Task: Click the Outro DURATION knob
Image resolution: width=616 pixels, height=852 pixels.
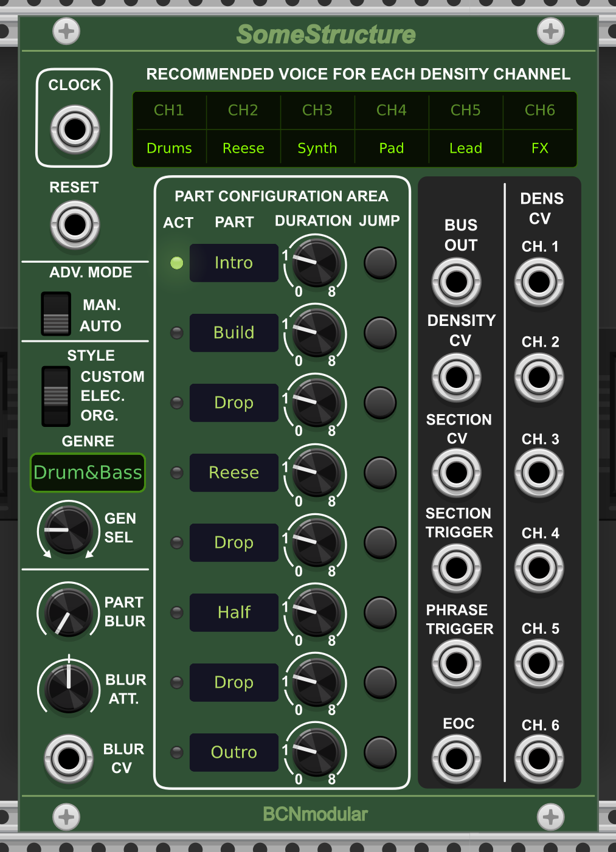Action: click(316, 752)
